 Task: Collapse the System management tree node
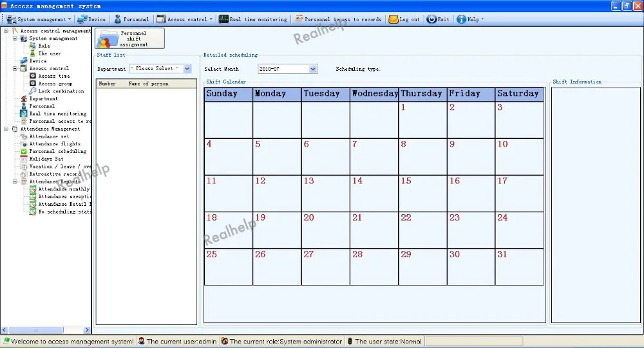click(x=15, y=38)
